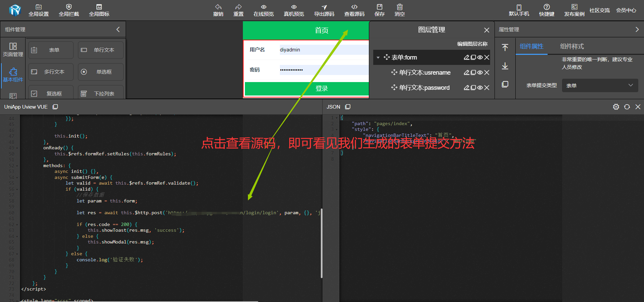Click copy icon below move-to-bottom arrow
This screenshot has height=302, width=644.
[x=505, y=84]
